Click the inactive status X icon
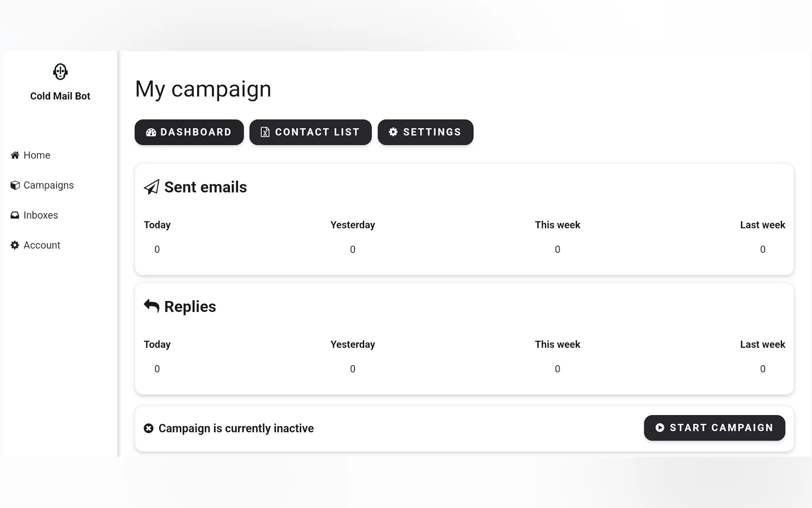Image resolution: width=812 pixels, height=508 pixels. 149,428
